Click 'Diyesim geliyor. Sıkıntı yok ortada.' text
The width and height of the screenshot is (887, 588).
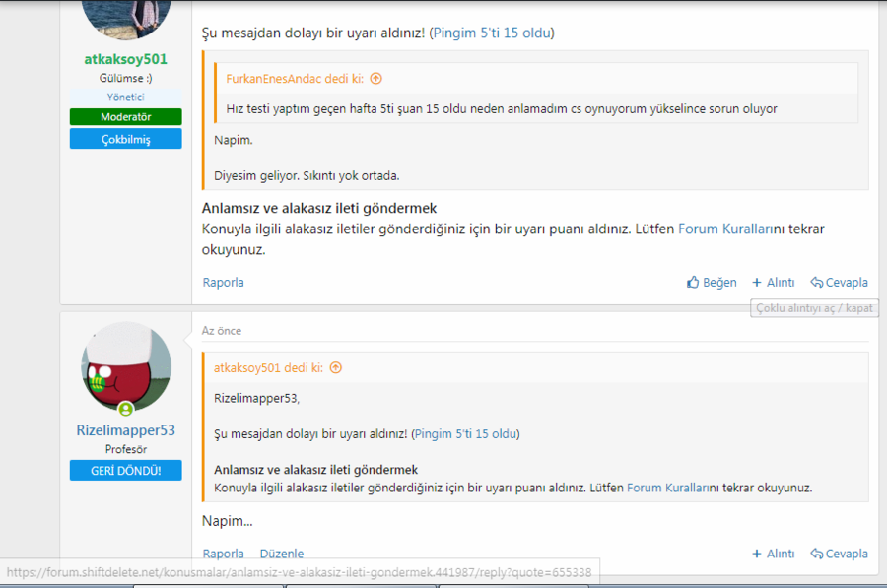307,176
